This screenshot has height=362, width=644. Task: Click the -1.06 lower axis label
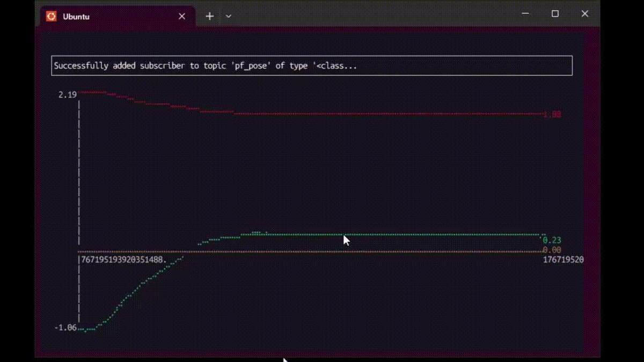[x=65, y=327]
